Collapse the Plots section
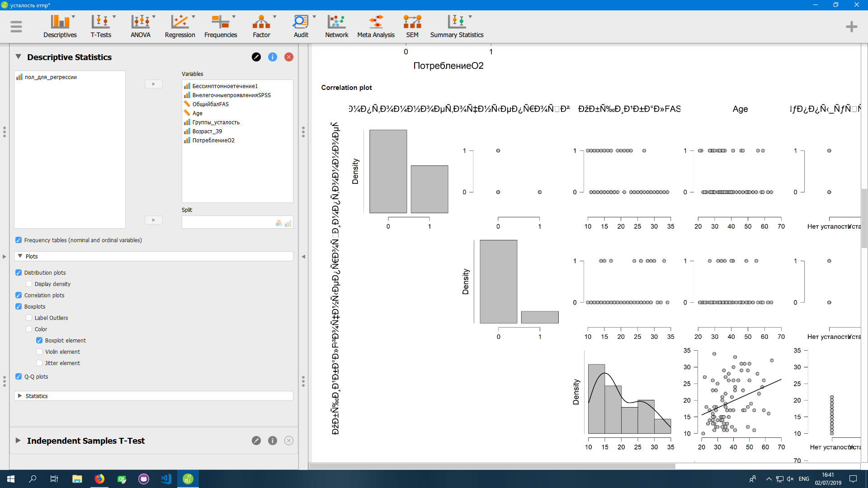The image size is (868, 488). tap(20, 256)
